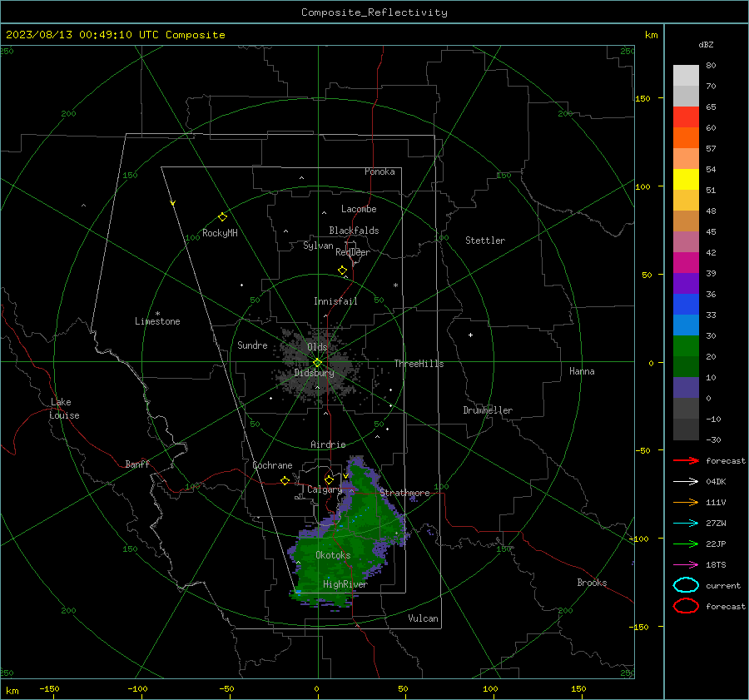Click the white 04DK arrow legend icon
This screenshot has width=749, height=700.
(686, 481)
